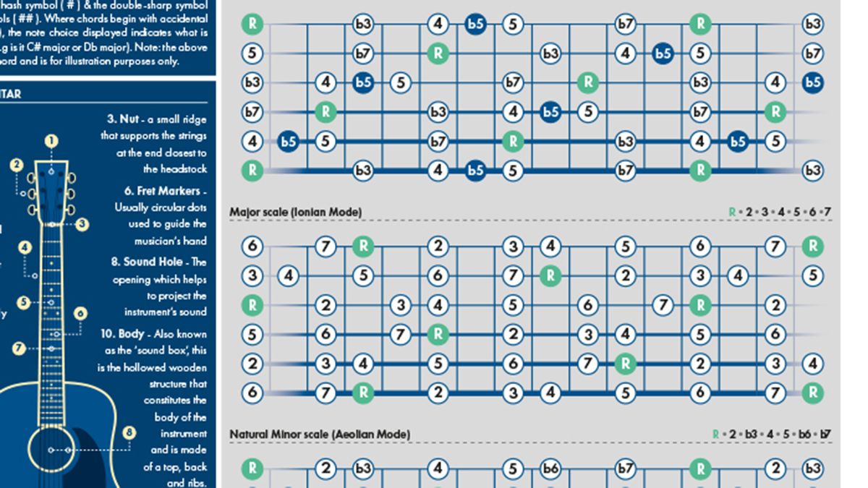Select green R on second string, top fretboard
This screenshot has width=868, height=488.
(438, 53)
